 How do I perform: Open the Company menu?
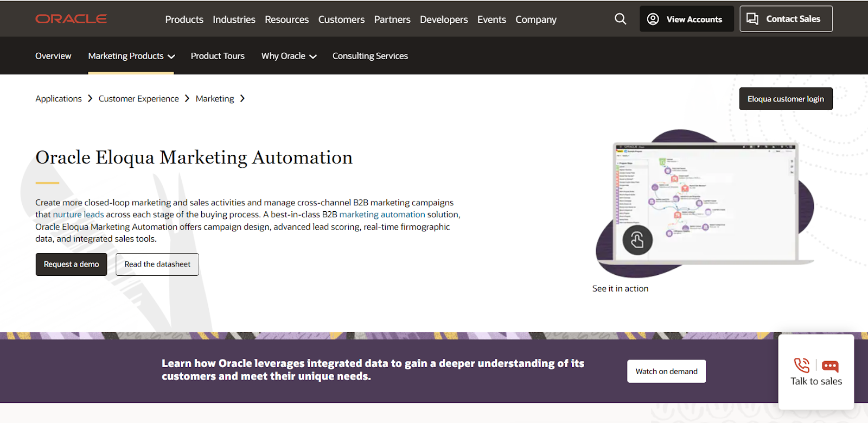click(536, 20)
